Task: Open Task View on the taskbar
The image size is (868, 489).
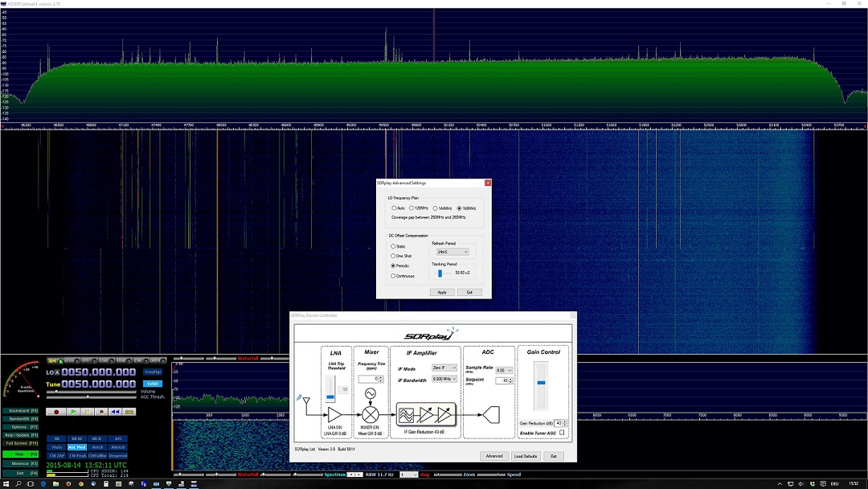Action: 31,483
